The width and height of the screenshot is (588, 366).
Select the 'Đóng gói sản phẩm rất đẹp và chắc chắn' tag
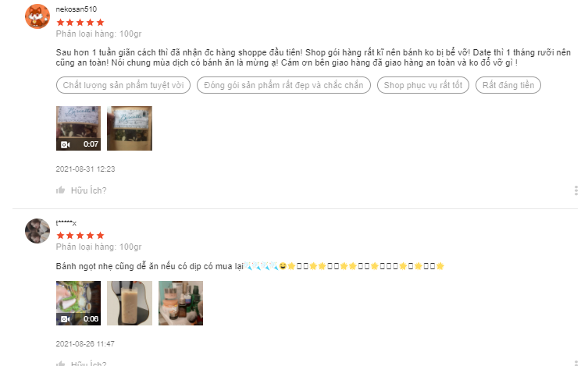point(283,85)
